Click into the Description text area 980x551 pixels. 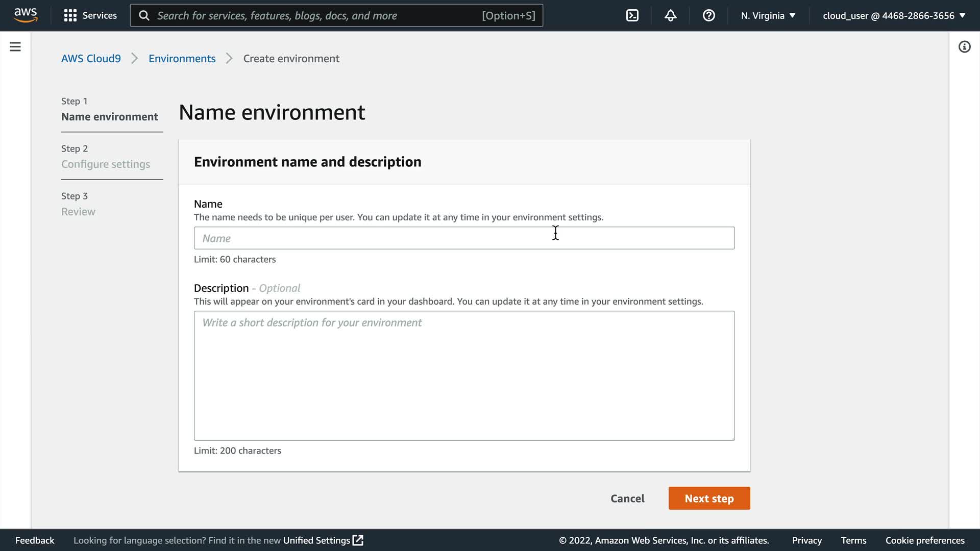click(463, 375)
